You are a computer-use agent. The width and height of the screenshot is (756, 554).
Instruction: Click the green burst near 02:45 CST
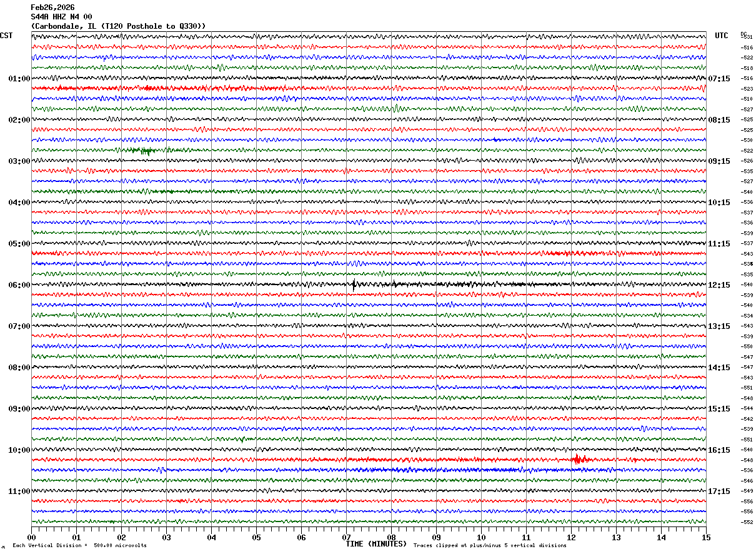[144, 150]
